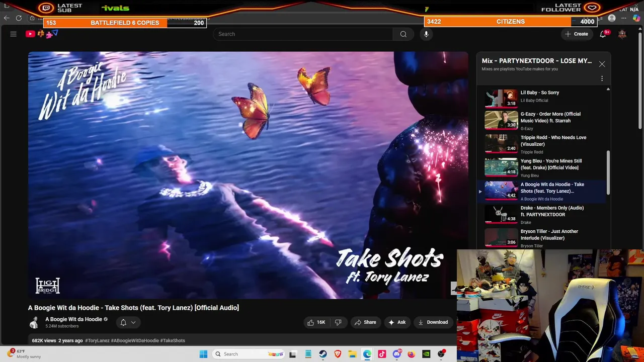Image resolution: width=644 pixels, height=362 pixels.
Task: Open Microsoft Edge from taskbar
Action: coord(367,354)
